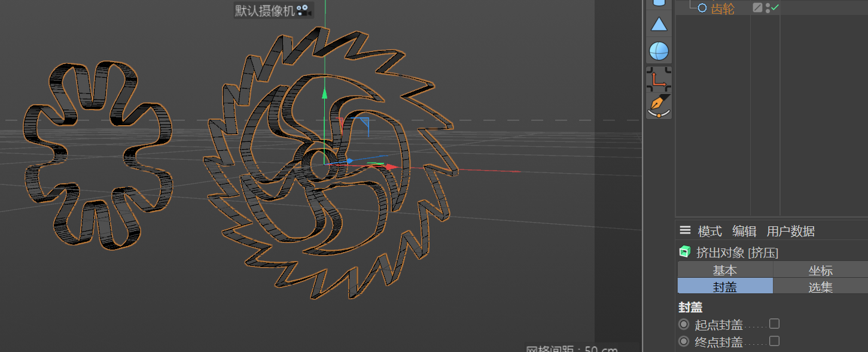Click the 网格间距 grid spacing readout
Screen dimensions: 868x352
tap(571, 348)
